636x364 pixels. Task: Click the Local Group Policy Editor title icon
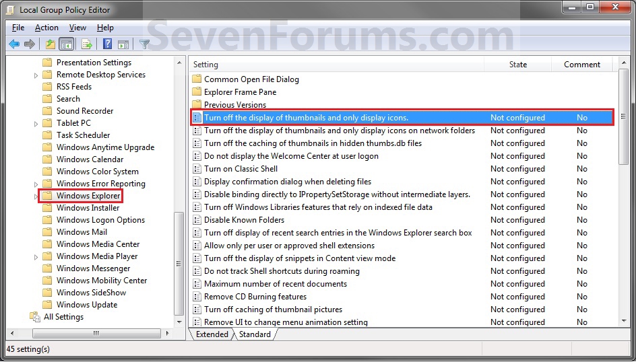(11, 9)
